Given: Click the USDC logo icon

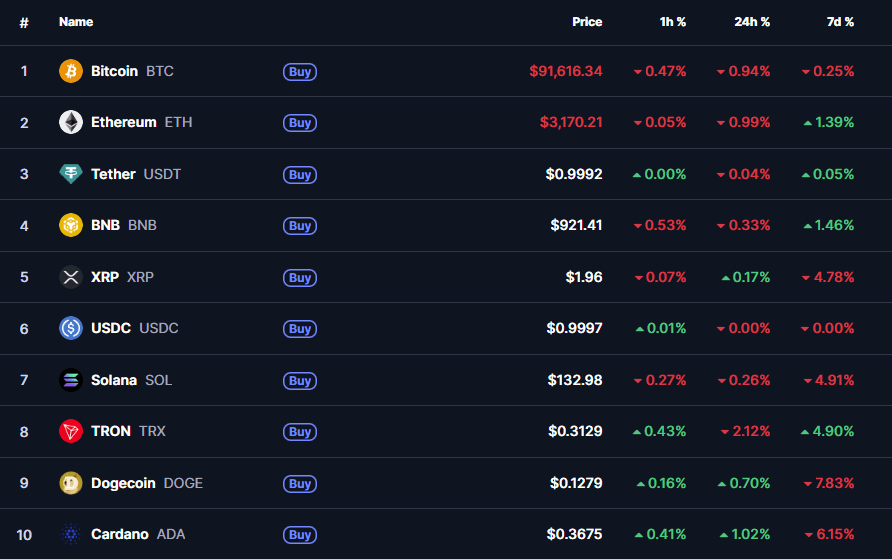Looking at the screenshot, I should click(71, 328).
